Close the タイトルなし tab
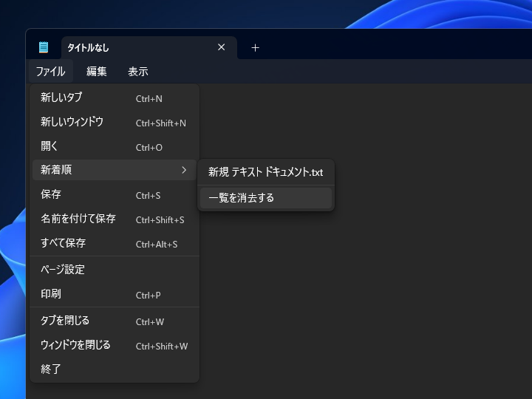This screenshot has width=532, height=399. tap(221, 47)
